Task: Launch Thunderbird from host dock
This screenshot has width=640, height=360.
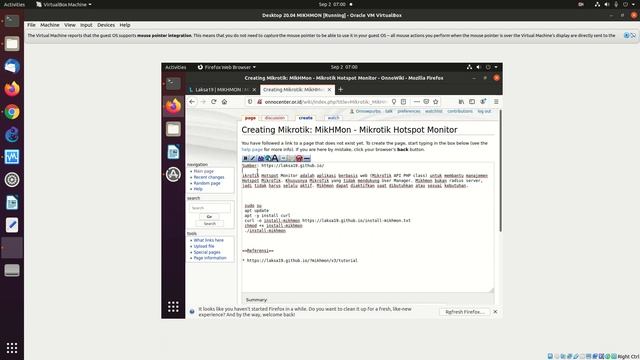Action: (12, 66)
